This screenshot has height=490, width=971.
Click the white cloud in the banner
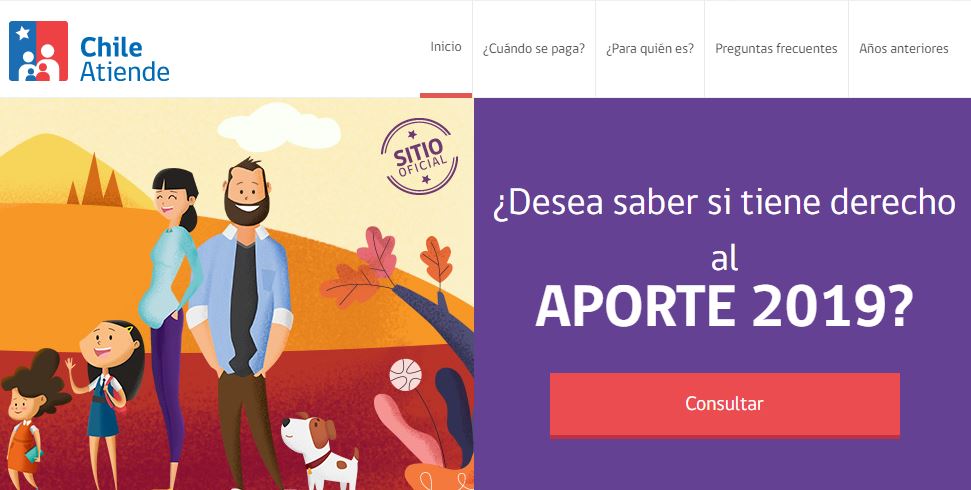(x=279, y=128)
